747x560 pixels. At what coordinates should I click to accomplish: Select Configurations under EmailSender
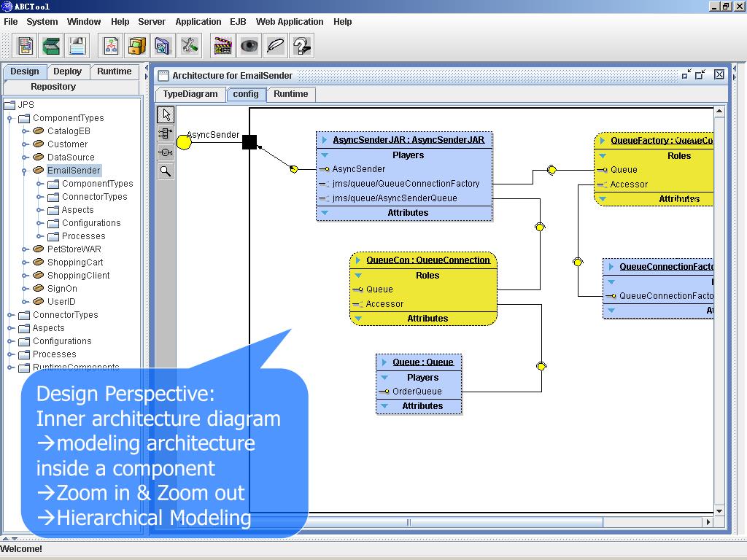click(91, 223)
